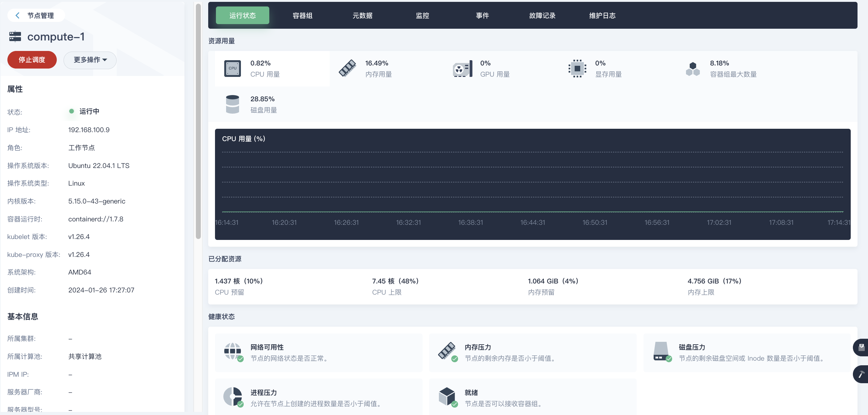The width and height of the screenshot is (868, 415).
Task: Click the 网络可用性 health card title
Action: pos(267,347)
